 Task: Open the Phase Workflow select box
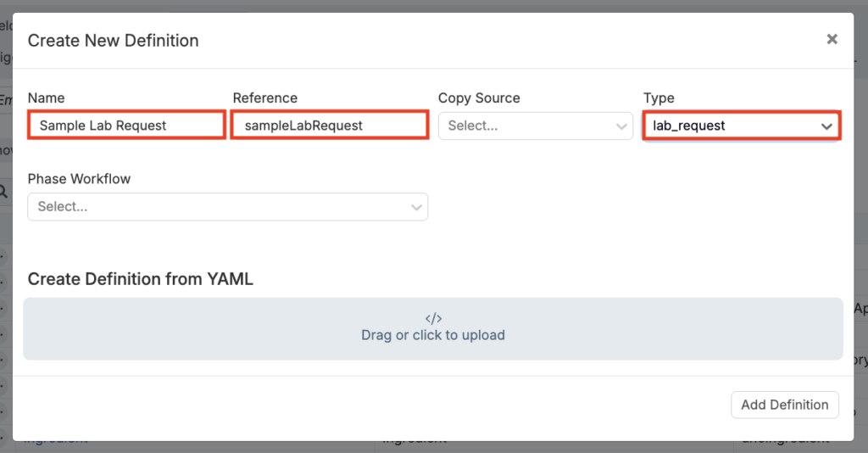(216, 206)
